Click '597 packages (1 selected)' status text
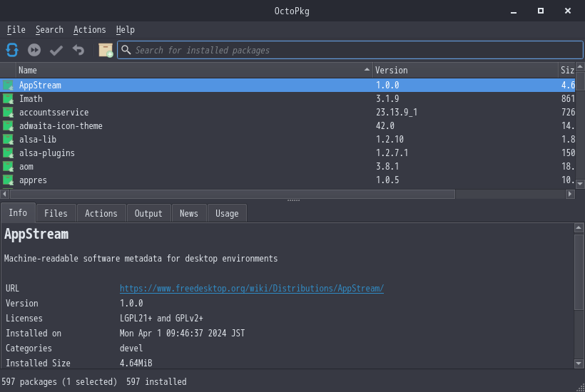This screenshot has height=392, width=585. 59,382
